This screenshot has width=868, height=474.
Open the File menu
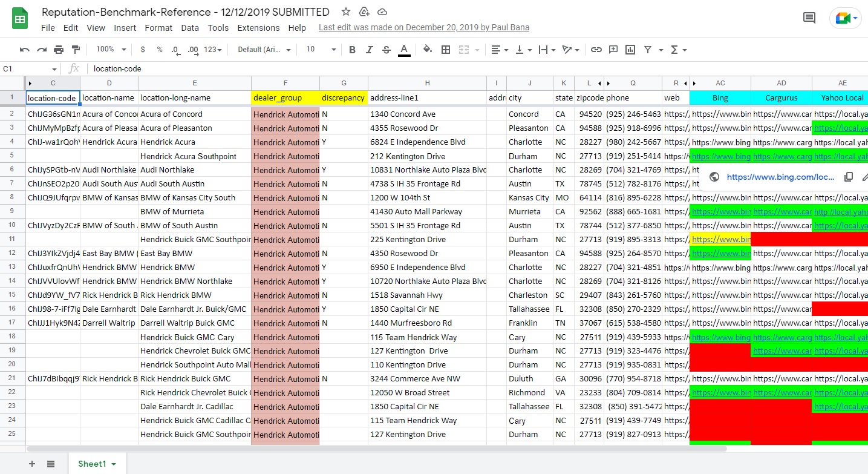tap(48, 28)
